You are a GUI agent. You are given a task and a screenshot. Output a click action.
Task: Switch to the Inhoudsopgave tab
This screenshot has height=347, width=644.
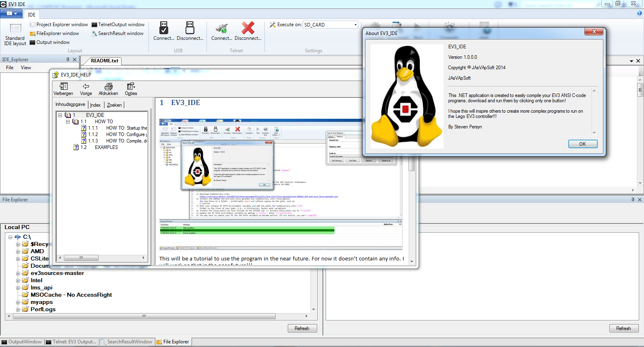click(70, 104)
